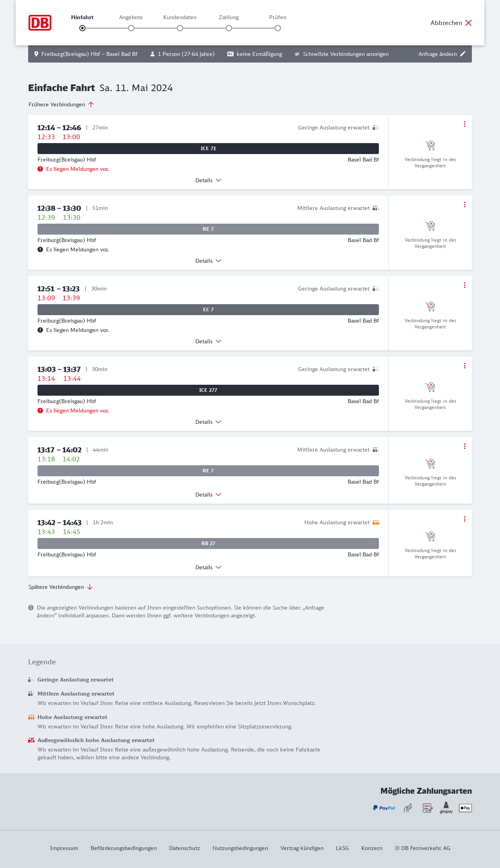
Task: Click the ICE 277 train bar
Action: [208, 390]
